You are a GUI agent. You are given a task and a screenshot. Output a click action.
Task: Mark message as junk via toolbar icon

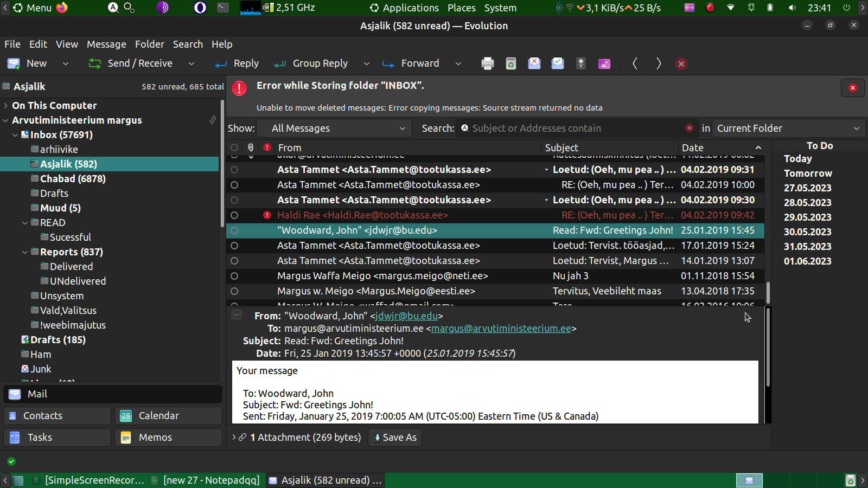[534, 63]
